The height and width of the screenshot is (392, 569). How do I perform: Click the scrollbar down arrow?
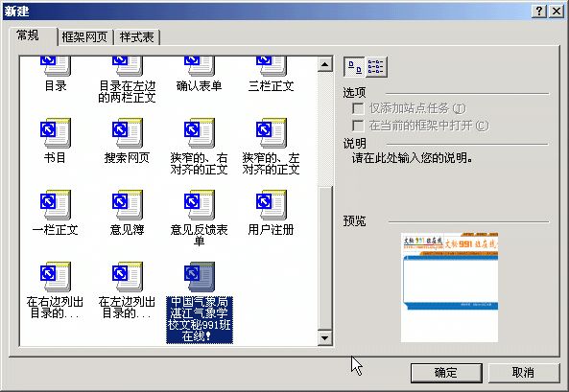coord(324,338)
